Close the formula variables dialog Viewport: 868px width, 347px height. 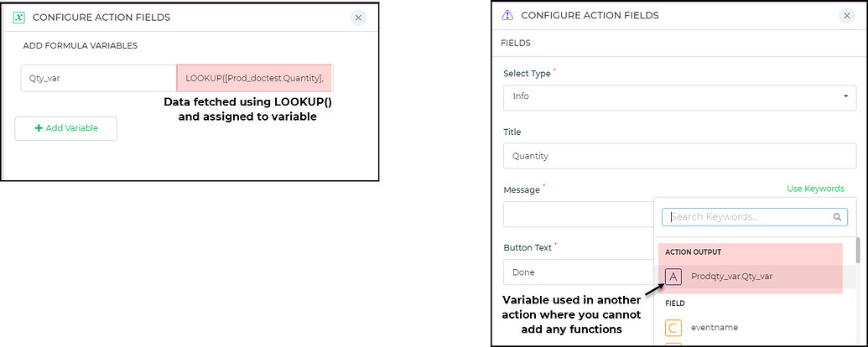[358, 18]
